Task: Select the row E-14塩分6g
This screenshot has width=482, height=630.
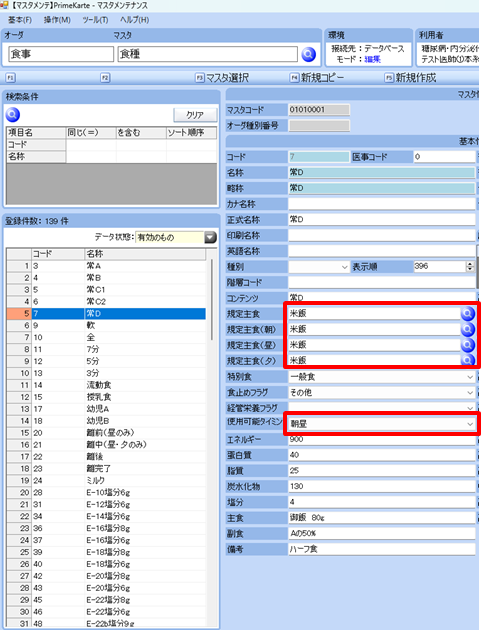Action: 106,516
